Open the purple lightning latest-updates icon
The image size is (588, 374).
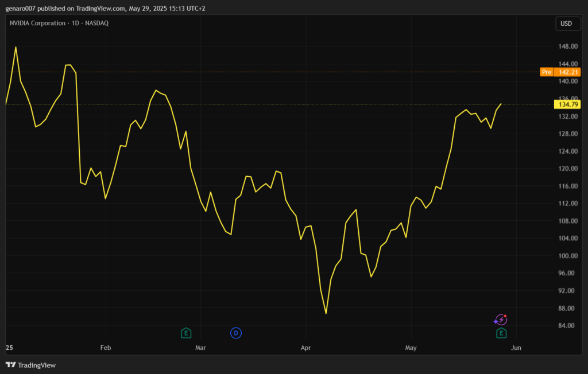[501, 320]
